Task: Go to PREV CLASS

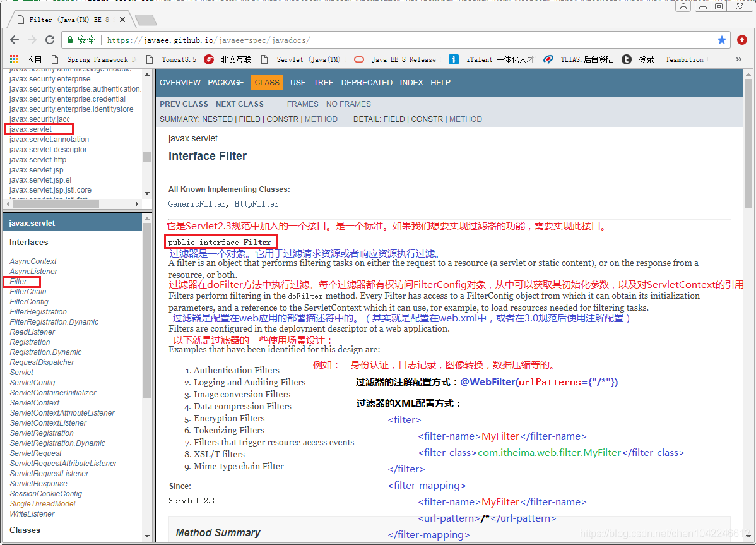Action: pyautogui.click(x=184, y=104)
